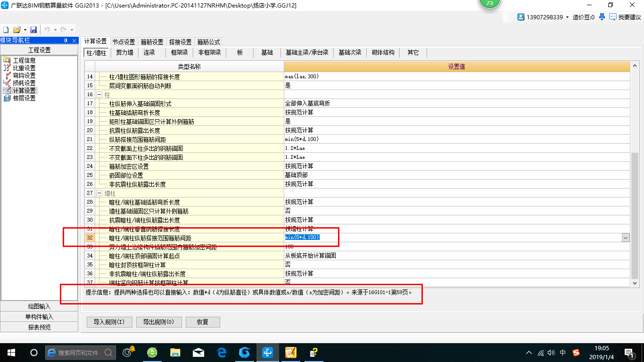
Task: Click the Open file folder icon
Action: [x=17, y=30]
